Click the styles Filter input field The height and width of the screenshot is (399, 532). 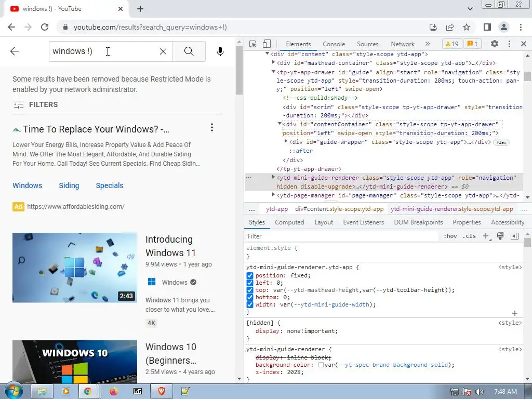342,236
